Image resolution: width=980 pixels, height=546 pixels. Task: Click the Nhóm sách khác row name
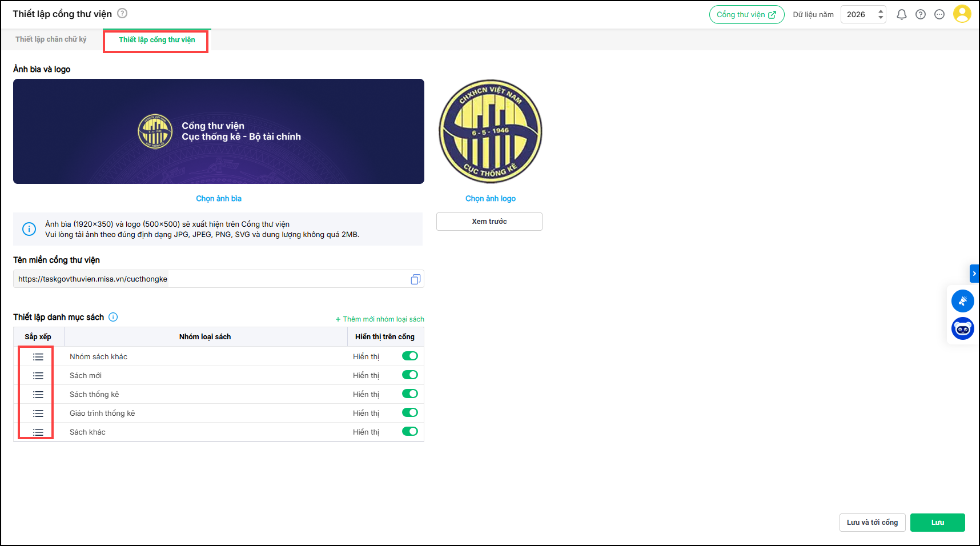click(98, 357)
